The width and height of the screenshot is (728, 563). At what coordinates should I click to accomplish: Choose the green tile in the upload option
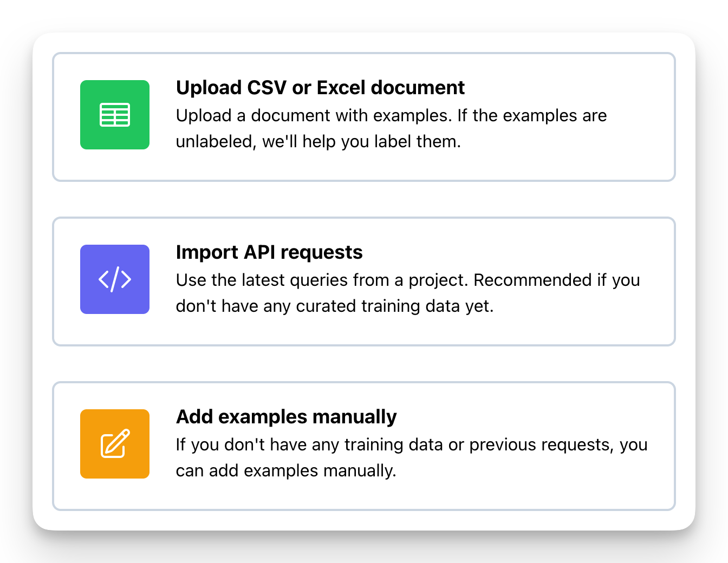(x=115, y=115)
